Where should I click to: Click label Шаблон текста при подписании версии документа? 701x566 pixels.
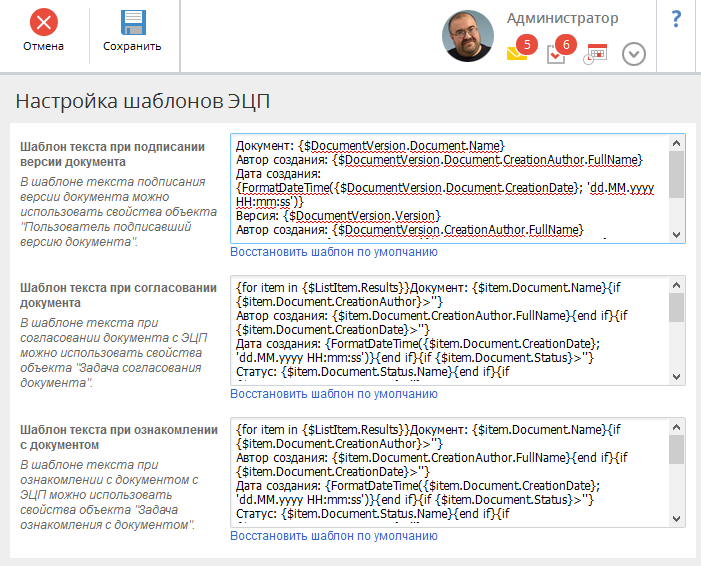coord(113,154)
